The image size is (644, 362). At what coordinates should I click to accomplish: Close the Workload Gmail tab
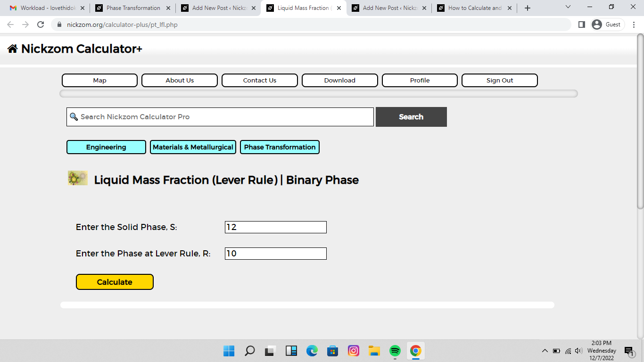click(83, 8)
